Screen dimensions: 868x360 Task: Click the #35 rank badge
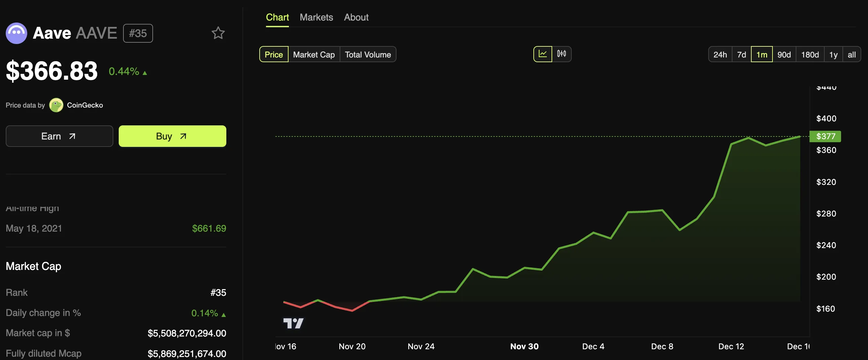(x=138, y=33)
